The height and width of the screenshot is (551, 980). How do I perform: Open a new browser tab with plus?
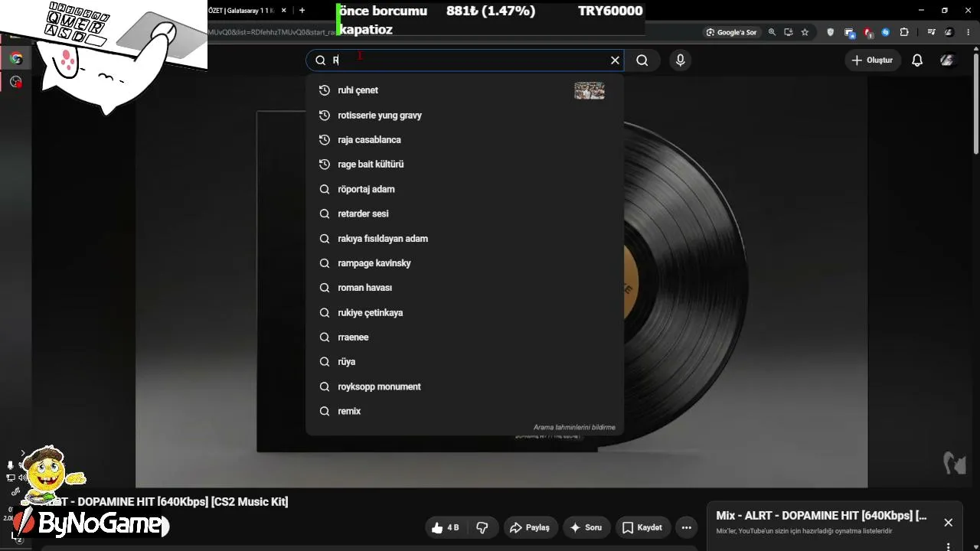[302, 11]
